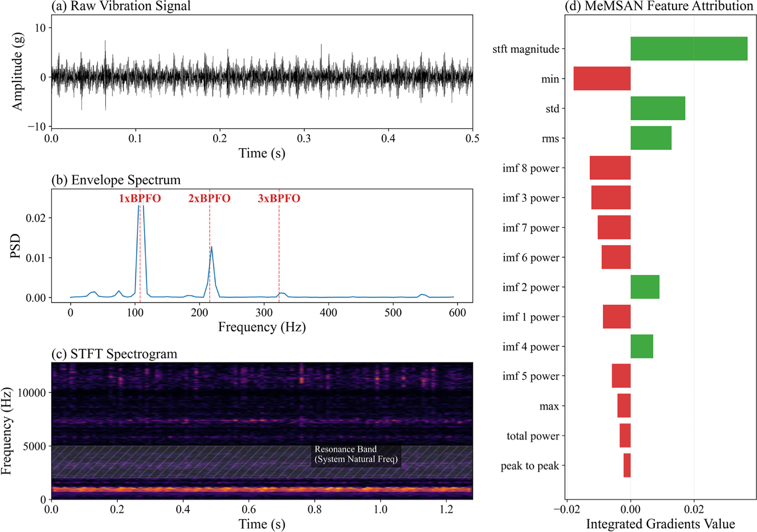Click the red imf 3 power bar
757x532 pixels.
(x=611, y=197)
